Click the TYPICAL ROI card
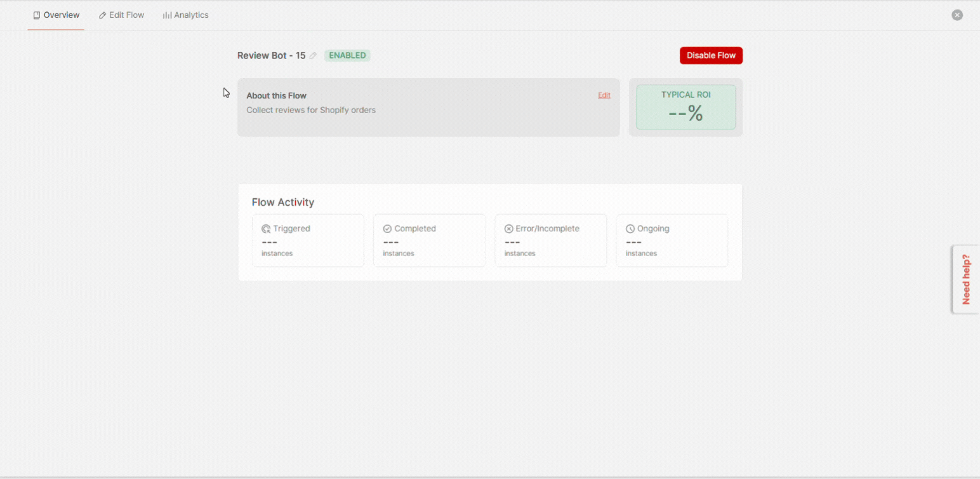The width and height of the screenshot is (980, 479). 686,107
